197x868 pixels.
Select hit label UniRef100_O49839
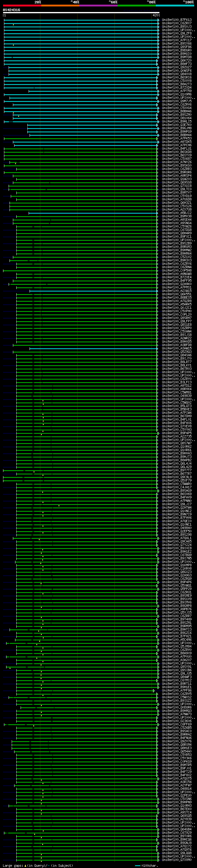pyautogui.click(x=177, y=396)
